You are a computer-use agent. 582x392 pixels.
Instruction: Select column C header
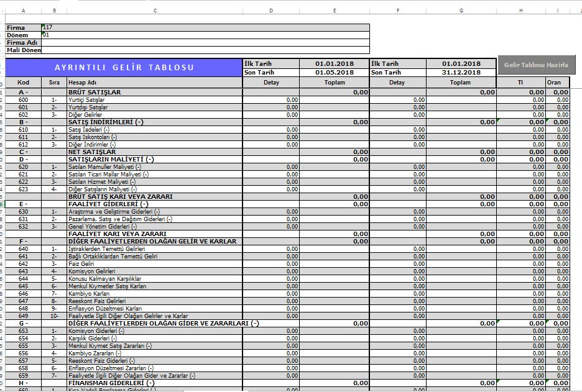click(155, 11)
